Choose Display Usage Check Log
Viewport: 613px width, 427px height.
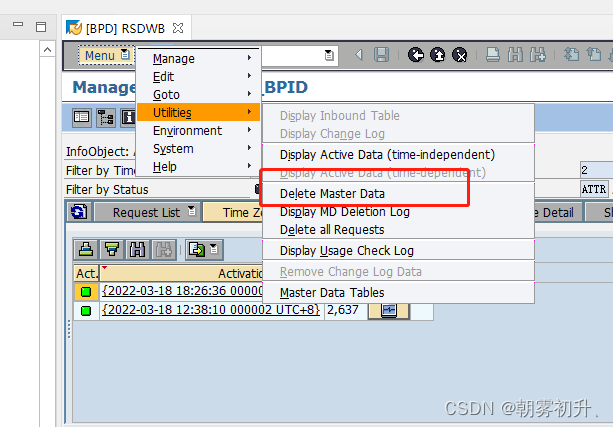click(398, 251)
